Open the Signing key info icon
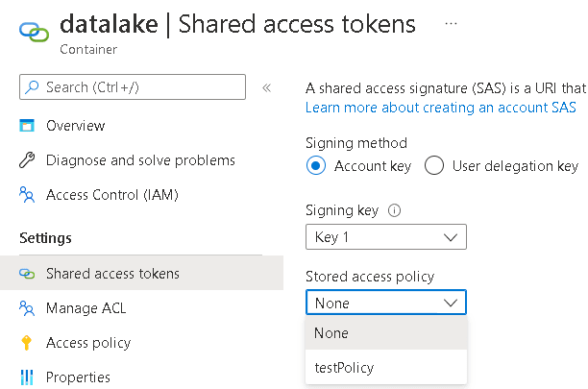 click(394, 210)
